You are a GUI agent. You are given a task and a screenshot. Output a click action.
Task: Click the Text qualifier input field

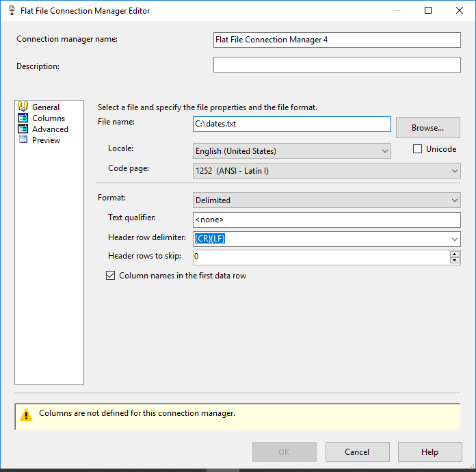pos(326,220)
